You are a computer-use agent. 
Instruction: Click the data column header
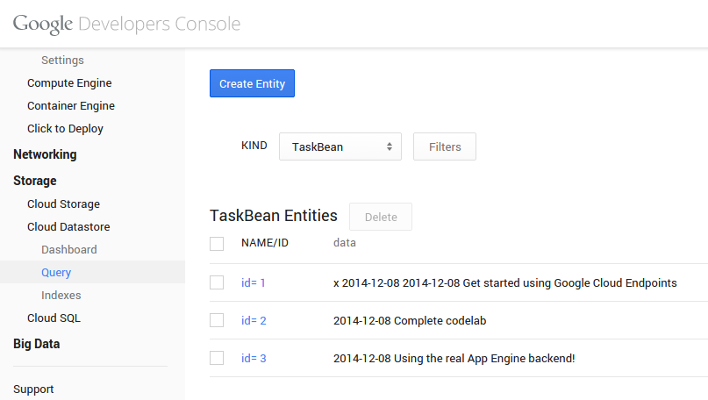tap(345, 243)
